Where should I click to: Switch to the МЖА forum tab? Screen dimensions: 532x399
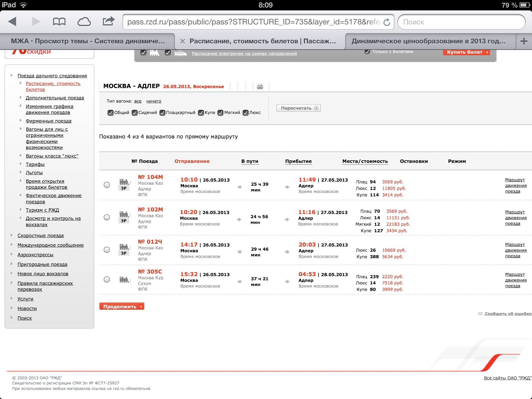pos(88,41)
